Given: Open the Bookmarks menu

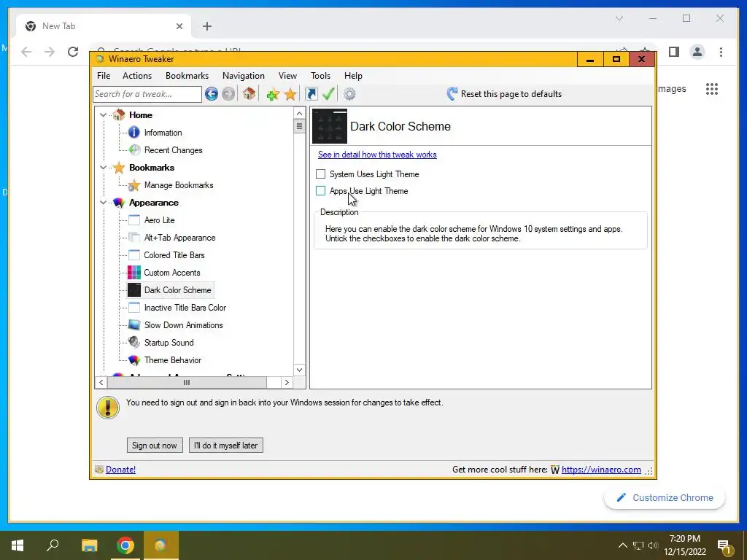Looking at the screenshot, I should point(187,76).
